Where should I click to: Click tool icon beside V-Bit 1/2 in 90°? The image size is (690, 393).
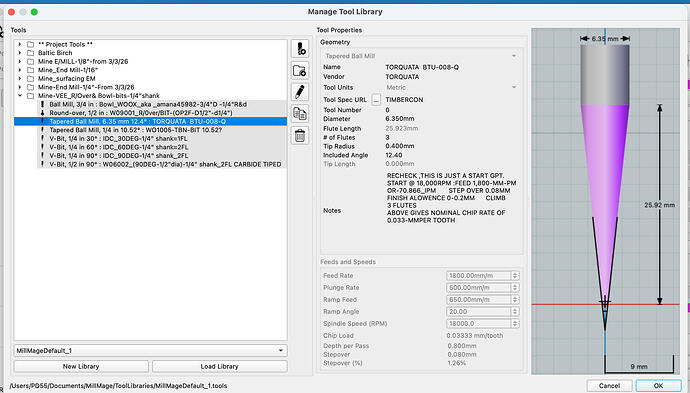point(43,164)
